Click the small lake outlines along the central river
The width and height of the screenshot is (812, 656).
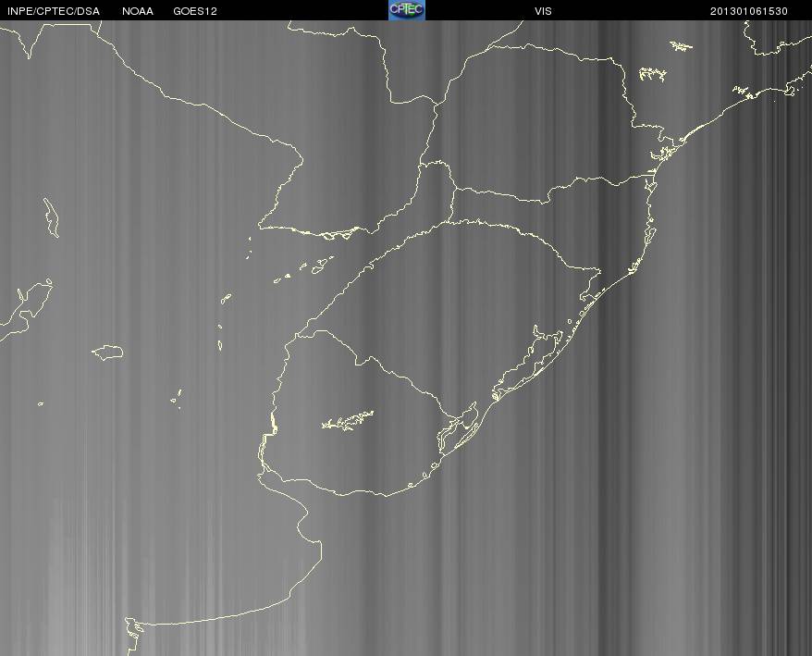click(x=319, y=266)
